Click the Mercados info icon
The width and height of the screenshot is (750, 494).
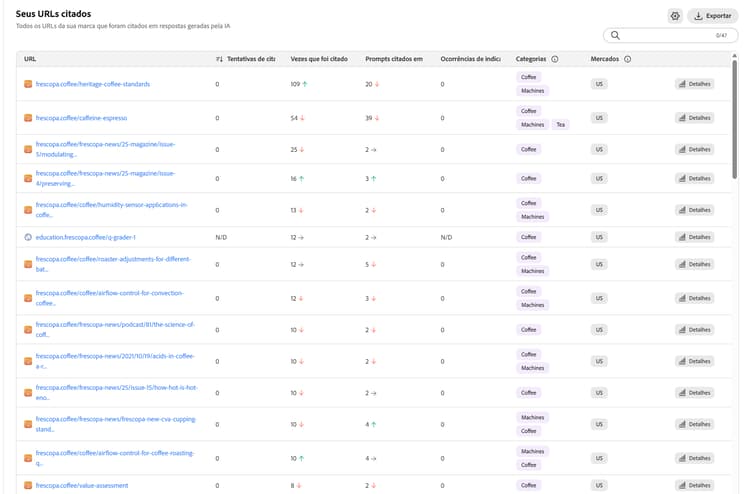(x=628, y=59)
